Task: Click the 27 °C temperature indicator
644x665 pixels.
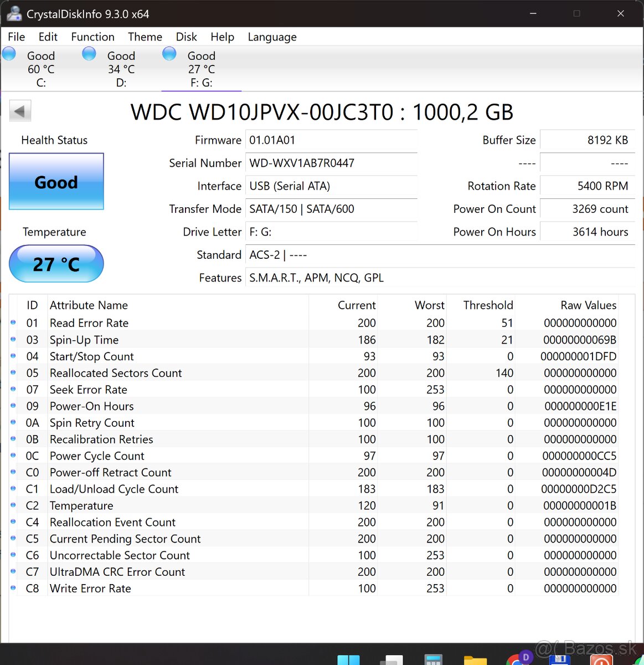Action: pyautogui.click(x=56, y=264)
